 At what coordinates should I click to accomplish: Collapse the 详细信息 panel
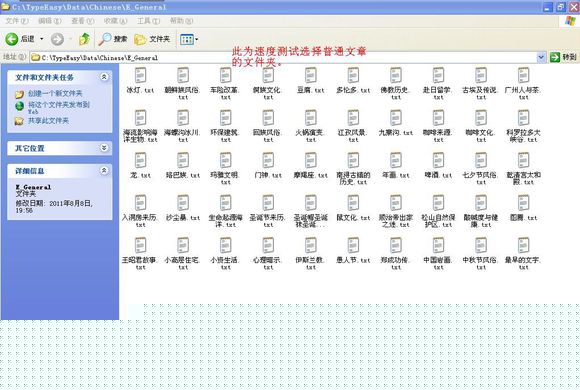click(x=104, y=171)
